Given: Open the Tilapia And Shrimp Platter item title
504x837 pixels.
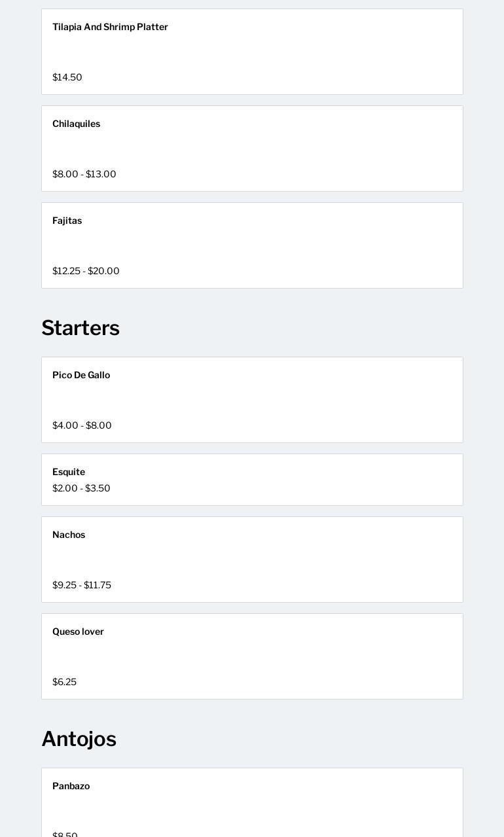Looking at the screenshot, I should click(x=110, y=27).
